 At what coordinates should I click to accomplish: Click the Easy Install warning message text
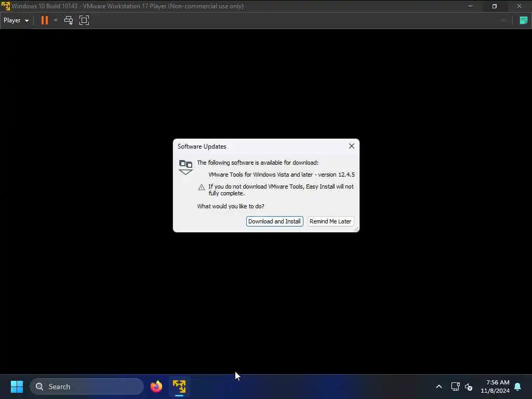click(x=281, y=190)
